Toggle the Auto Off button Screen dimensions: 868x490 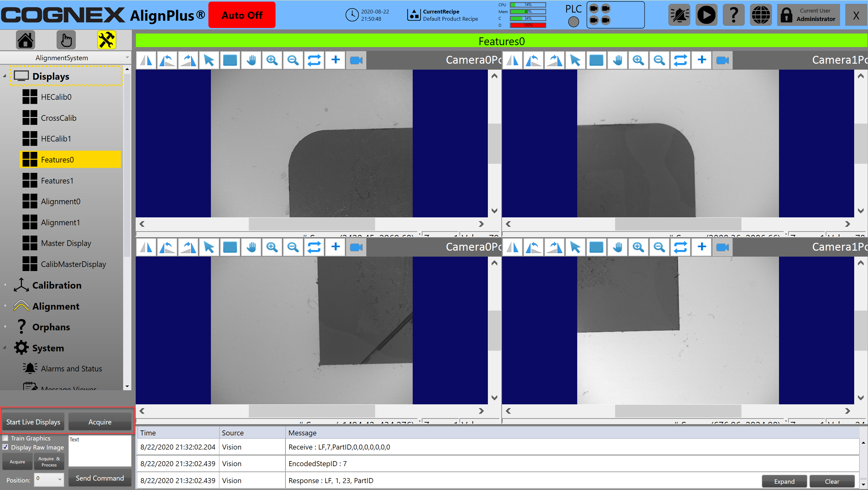coord(242,15)
